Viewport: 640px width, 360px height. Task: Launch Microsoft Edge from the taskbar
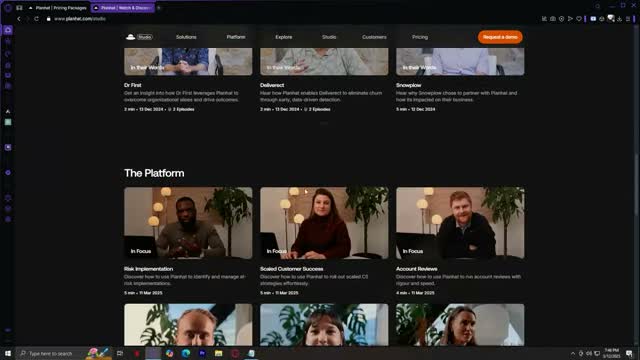[186, 353]
